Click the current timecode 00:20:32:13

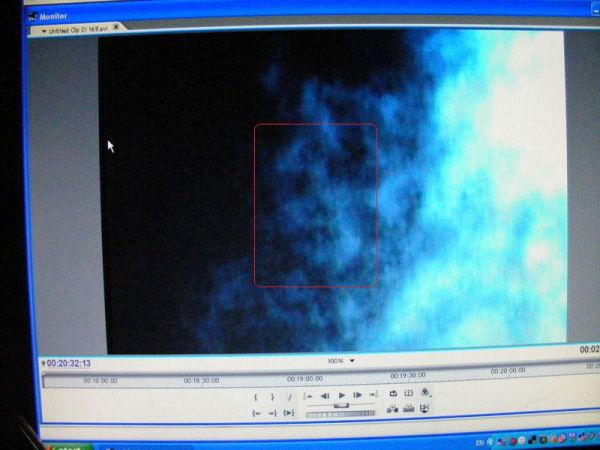[x=68, y=363]
